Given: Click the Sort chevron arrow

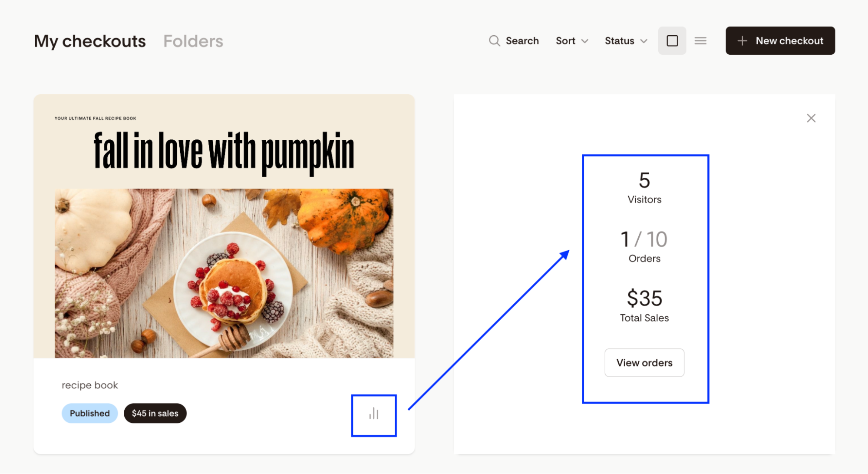Looking at the screenshot, I should 585,41.
